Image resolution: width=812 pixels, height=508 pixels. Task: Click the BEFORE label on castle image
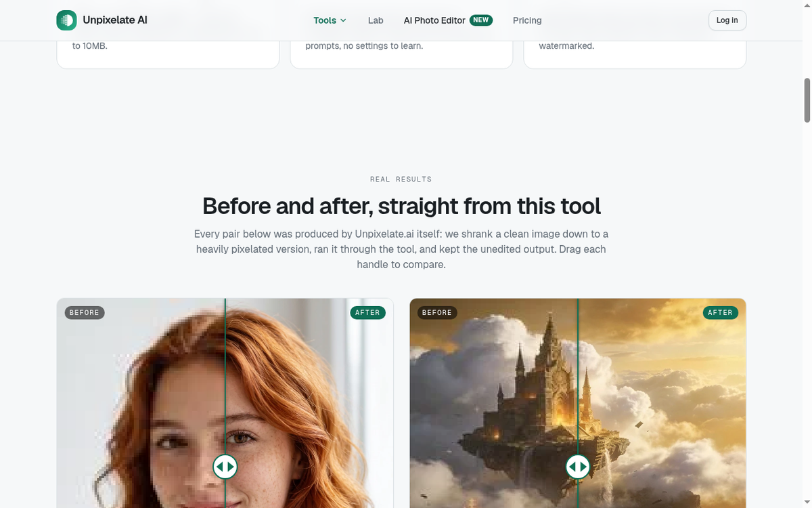[x=437, y=312]
